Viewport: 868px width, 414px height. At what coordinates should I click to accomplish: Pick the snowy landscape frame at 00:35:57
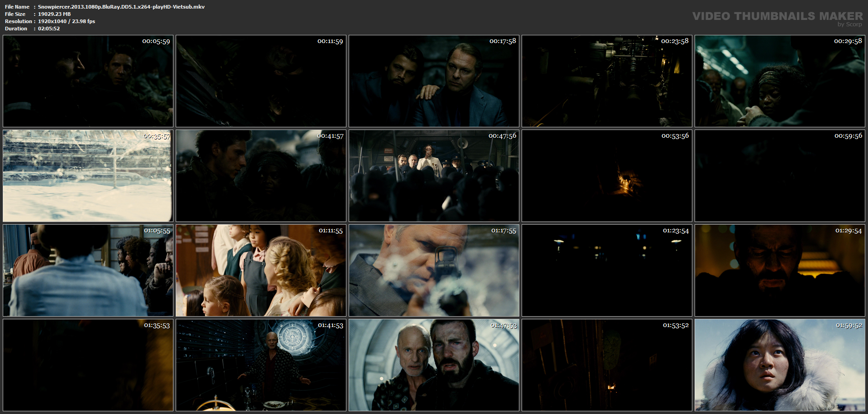[x=88, y=176]
